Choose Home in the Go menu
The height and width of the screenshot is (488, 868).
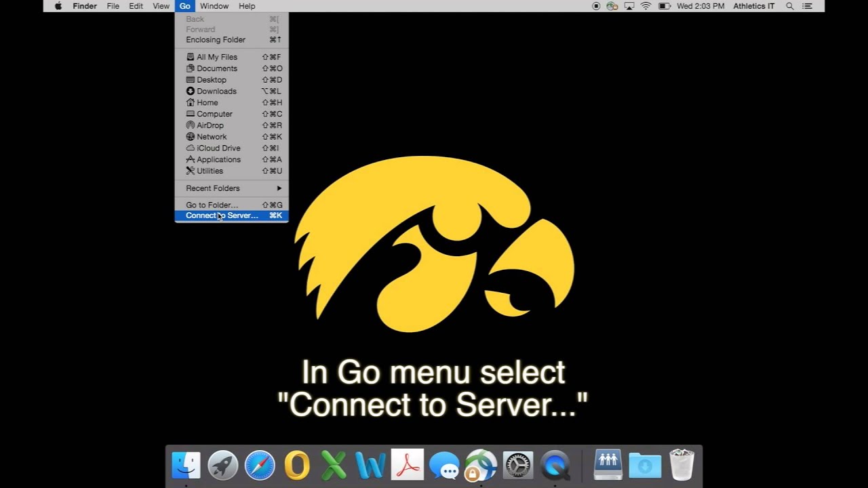point(232,103)
